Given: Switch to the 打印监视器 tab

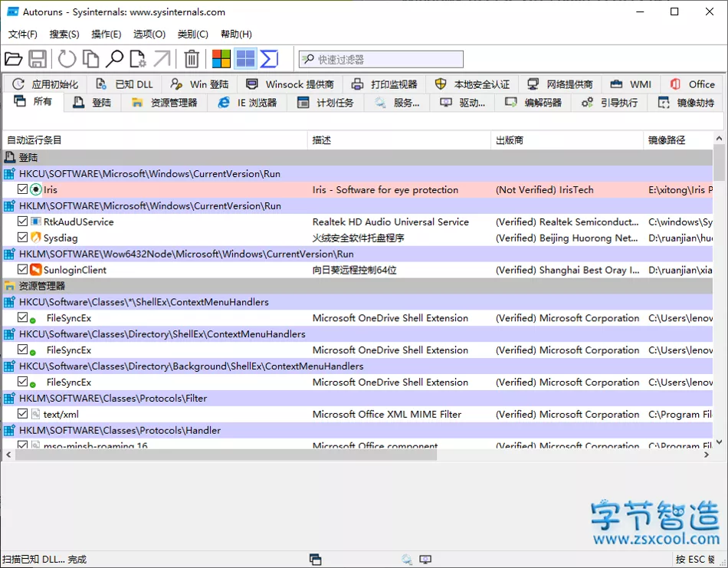Looking at the screenshot, I should pos(385,84).
